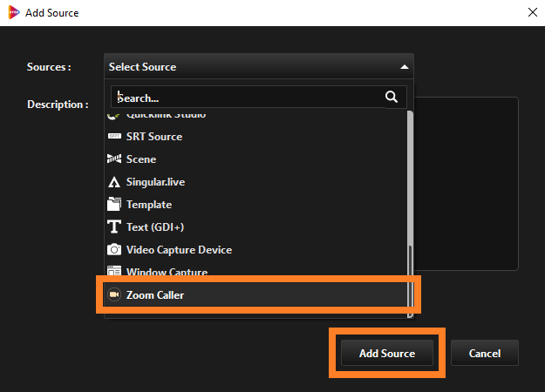This screenshot has height=392, width=545.
Task: Click the Template folder icon
Action: 114,204
